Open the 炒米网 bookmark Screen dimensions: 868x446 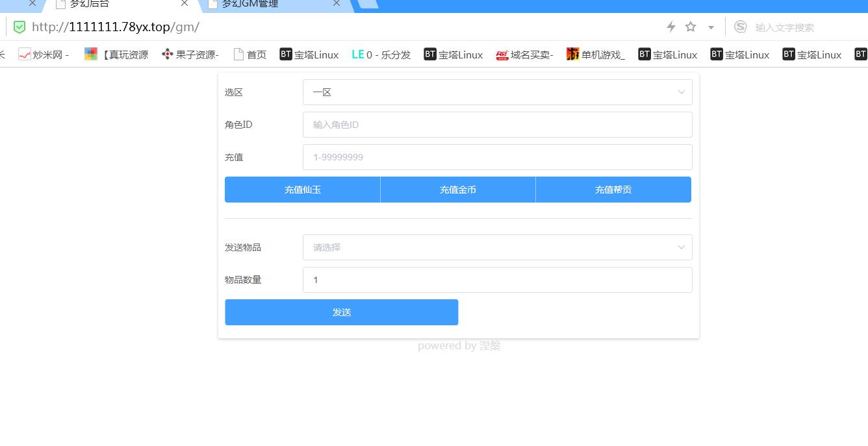[x=44, y=55]
